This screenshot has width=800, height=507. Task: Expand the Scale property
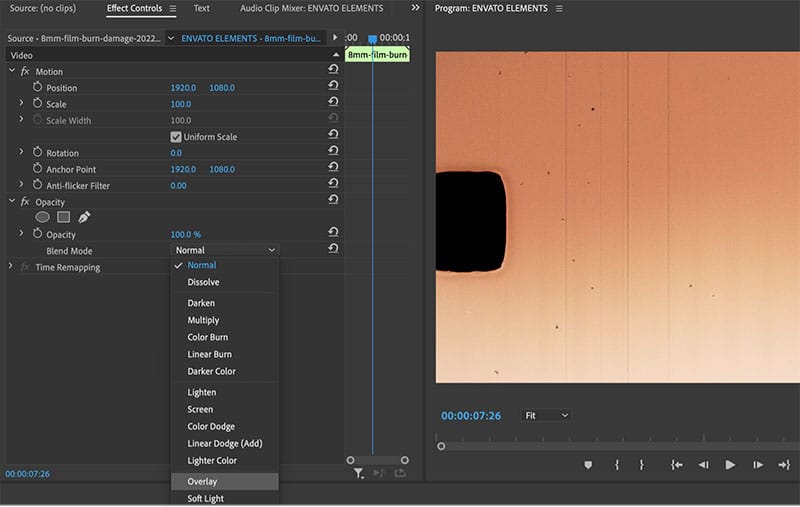pos(21,103)
